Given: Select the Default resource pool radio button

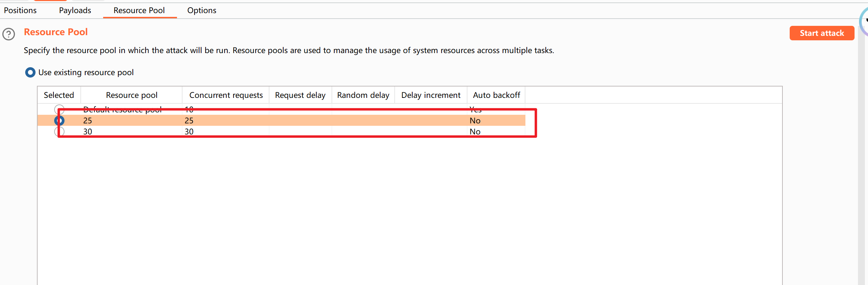Looking at the screenshot, I should [x=59, y=109].
